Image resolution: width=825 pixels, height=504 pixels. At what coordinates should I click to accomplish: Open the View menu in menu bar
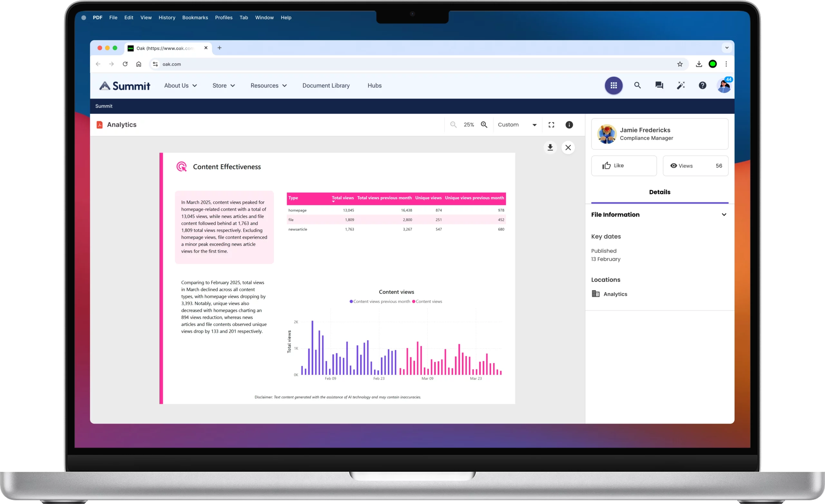pos(146,17)
